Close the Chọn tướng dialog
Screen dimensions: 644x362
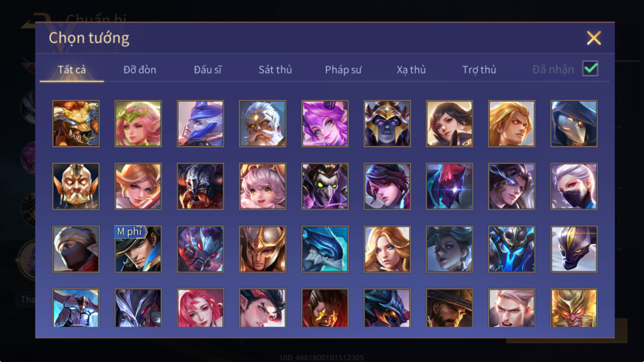(x=594, y=38)
